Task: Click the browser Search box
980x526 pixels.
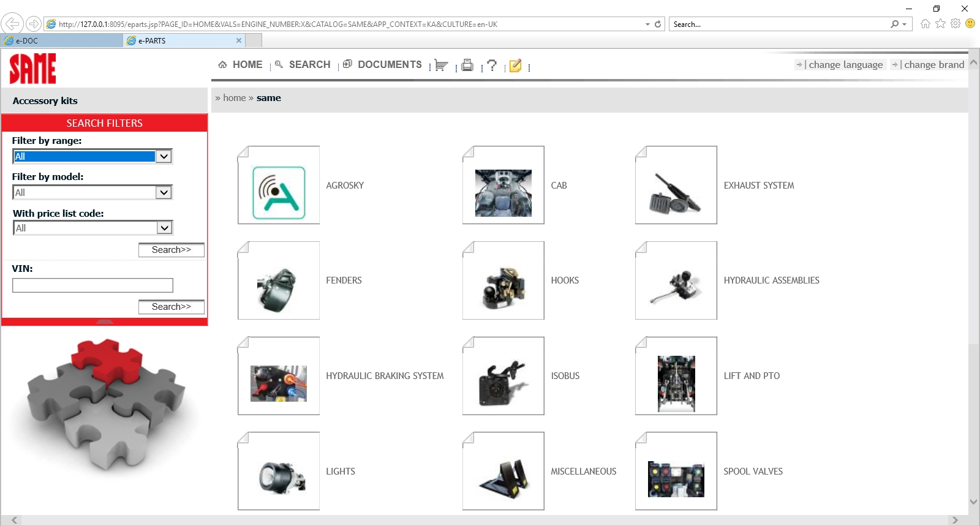Action: 779,24
